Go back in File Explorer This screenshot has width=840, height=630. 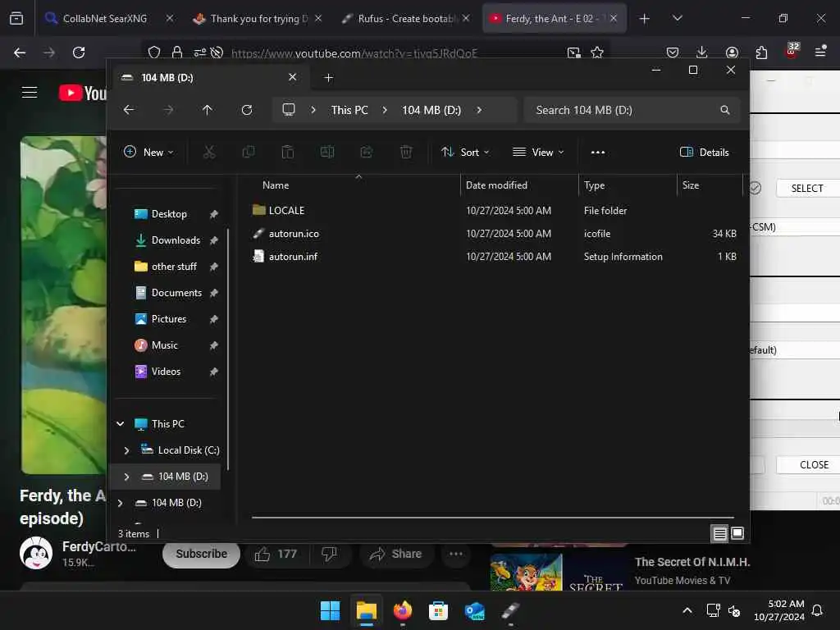click(x=129, y=110)
